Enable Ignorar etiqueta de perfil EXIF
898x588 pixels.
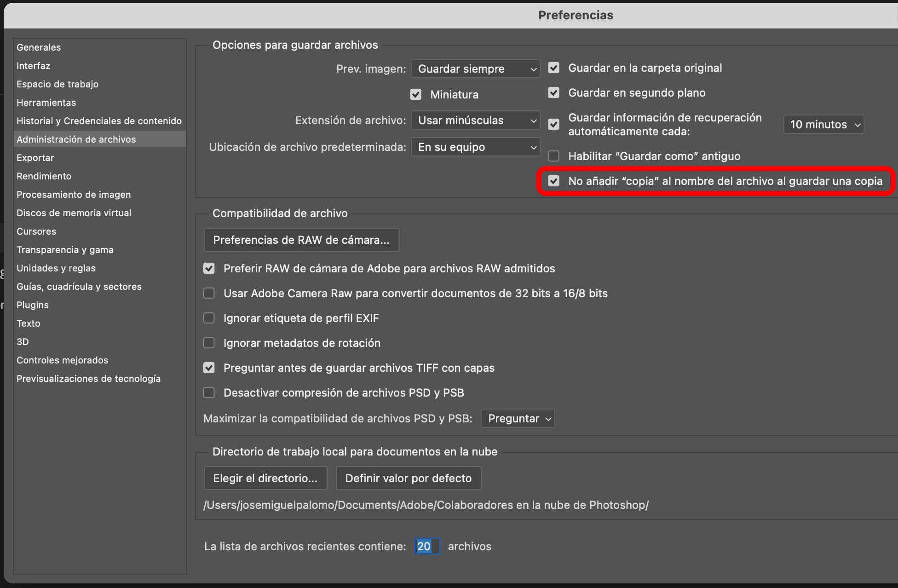(x=209, y=318)
